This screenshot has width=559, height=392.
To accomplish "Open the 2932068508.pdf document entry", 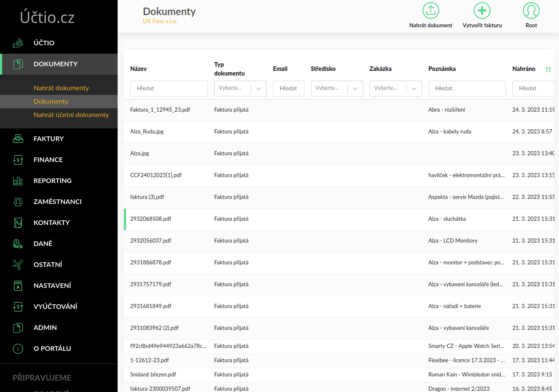I will click(151, 219).
